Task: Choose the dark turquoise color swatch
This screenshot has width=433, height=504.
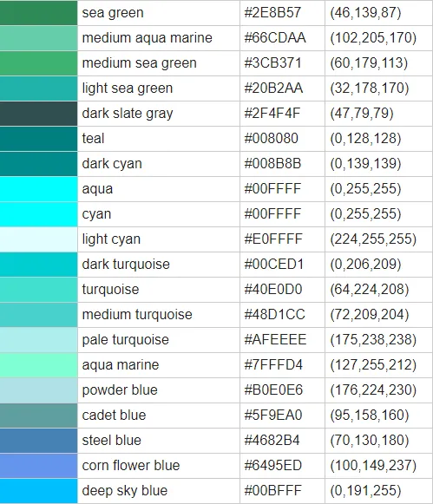Action: pos(38,265)
